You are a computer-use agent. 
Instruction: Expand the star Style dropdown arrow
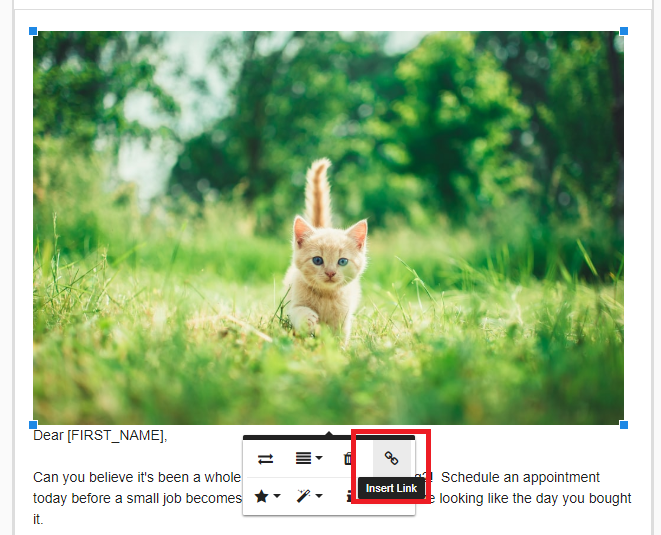(277, 496)
